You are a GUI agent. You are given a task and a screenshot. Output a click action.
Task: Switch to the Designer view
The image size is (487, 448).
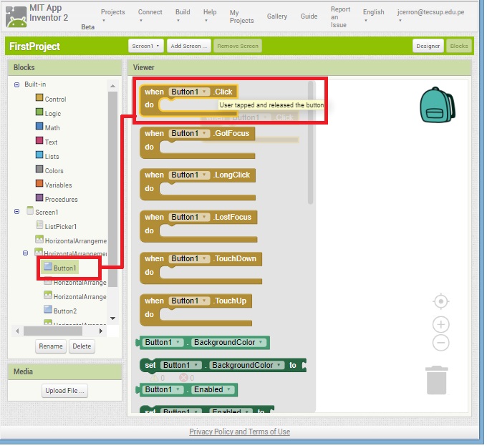428,46
